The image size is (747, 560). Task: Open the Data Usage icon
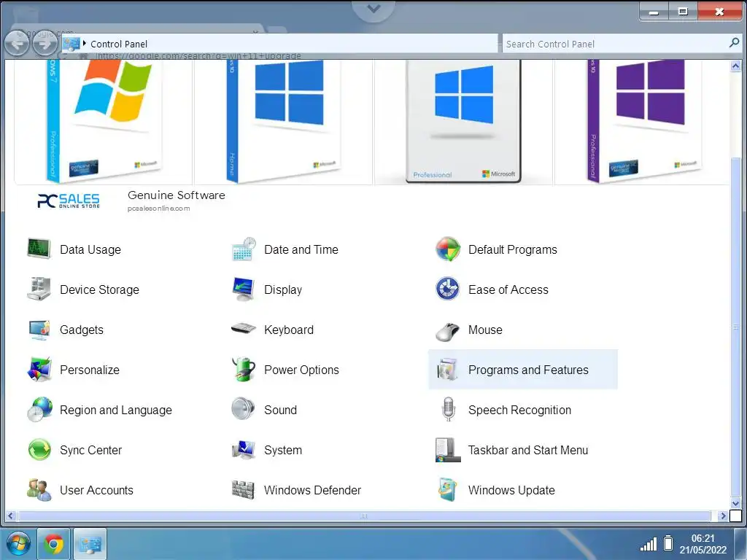(39, 249)
